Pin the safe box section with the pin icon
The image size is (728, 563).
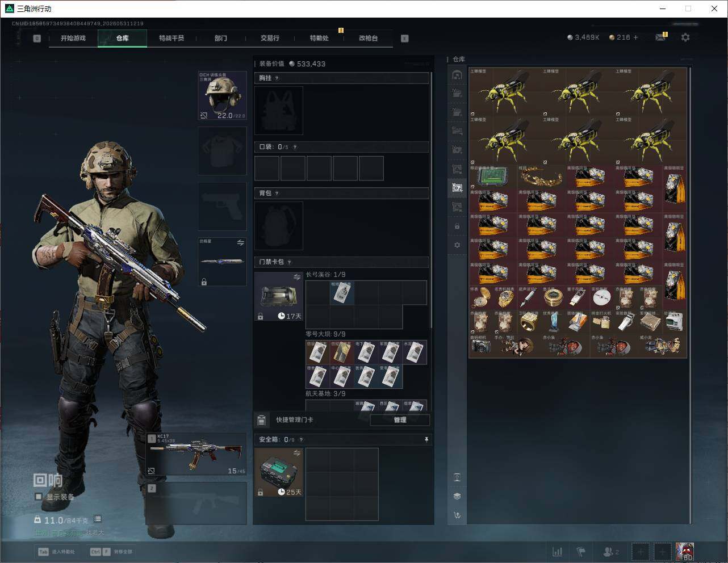coord(426,440)
